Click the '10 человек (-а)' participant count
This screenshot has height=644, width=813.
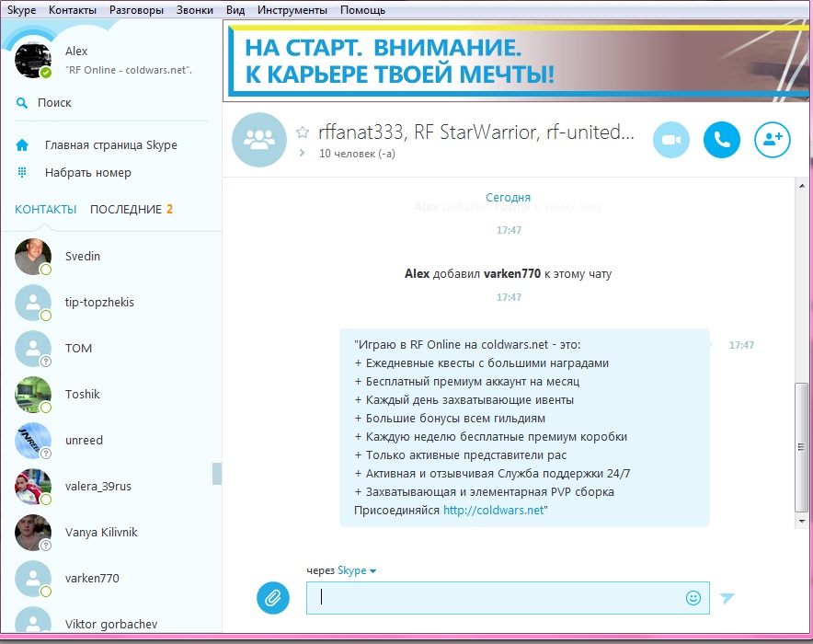click(357, 154)
